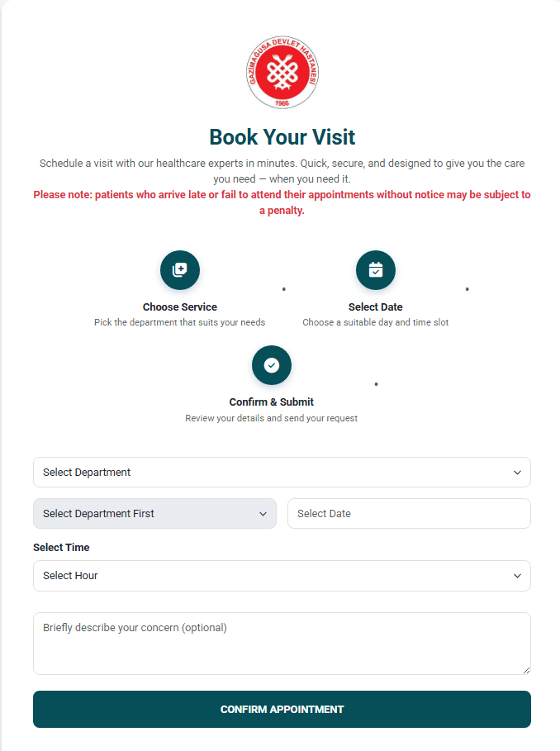Viewport: 560px width, 751px height.
Task: Click the Confirm Appointment button
Action: (282, 710)
